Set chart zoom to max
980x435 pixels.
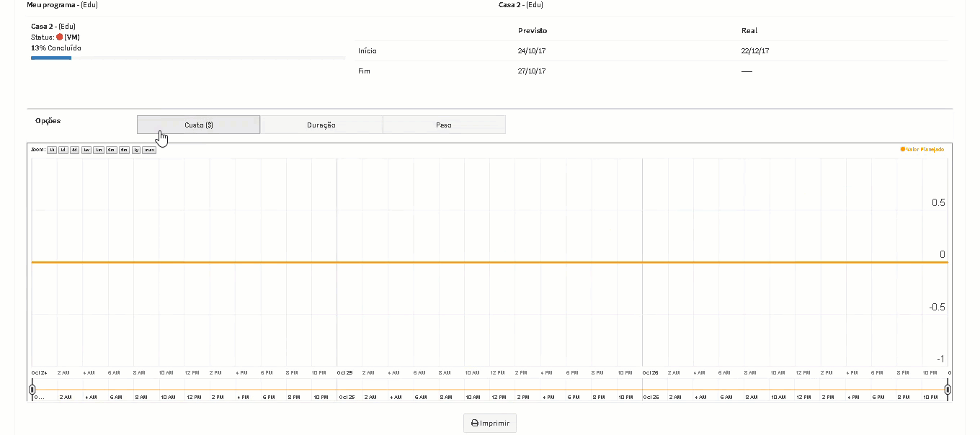[149, 150]
